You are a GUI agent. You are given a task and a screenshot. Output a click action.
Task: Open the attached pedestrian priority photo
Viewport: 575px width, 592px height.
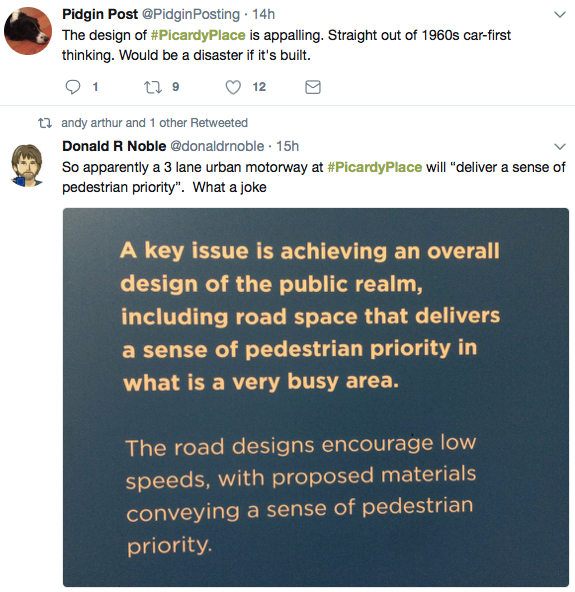point(316,397)
